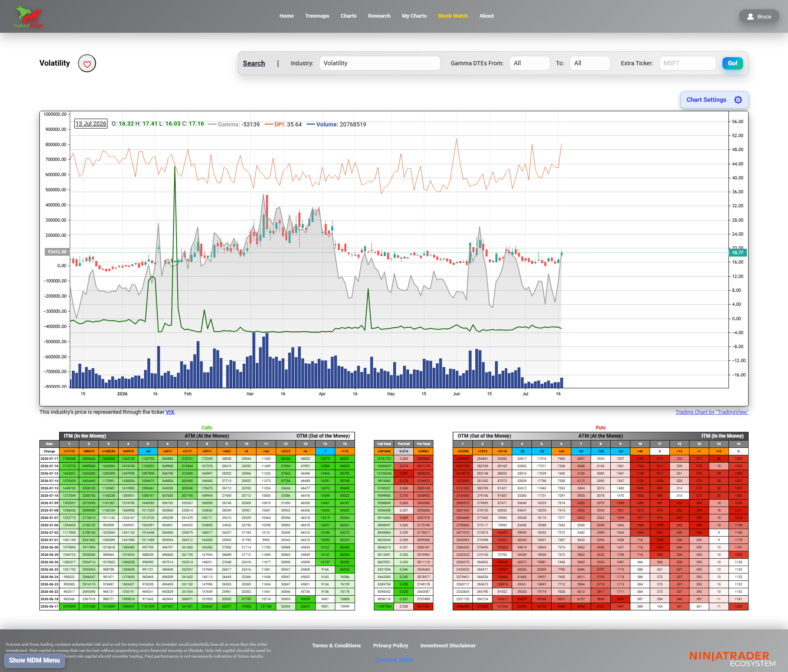Click the Go! button

point(733,63)
